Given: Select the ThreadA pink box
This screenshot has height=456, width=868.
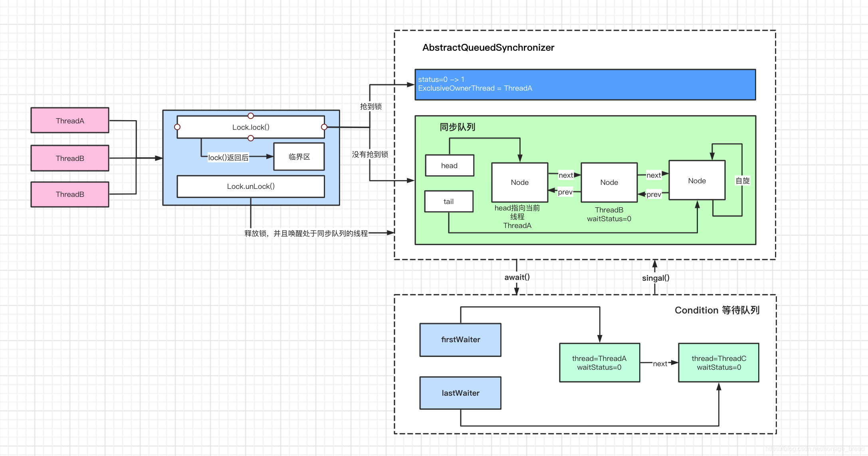Looking at the screenshot, I should coord(70,120).
